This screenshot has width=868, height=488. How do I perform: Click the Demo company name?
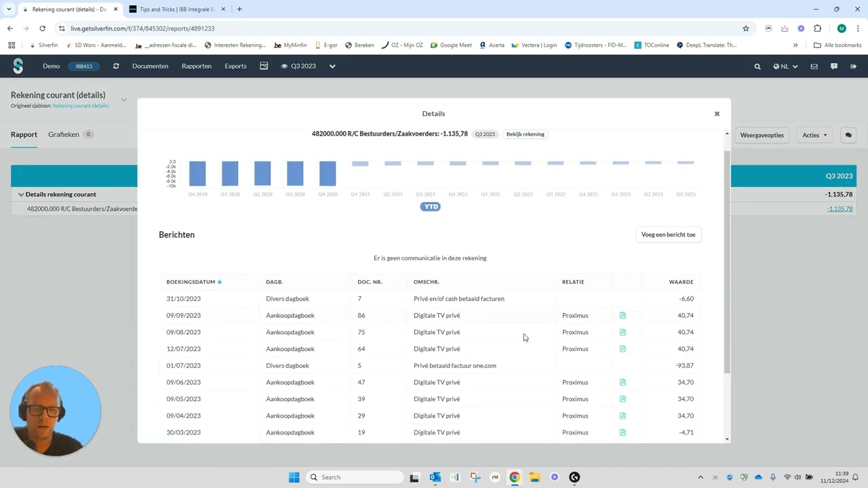pyautogui.click(x=51, y=66)
